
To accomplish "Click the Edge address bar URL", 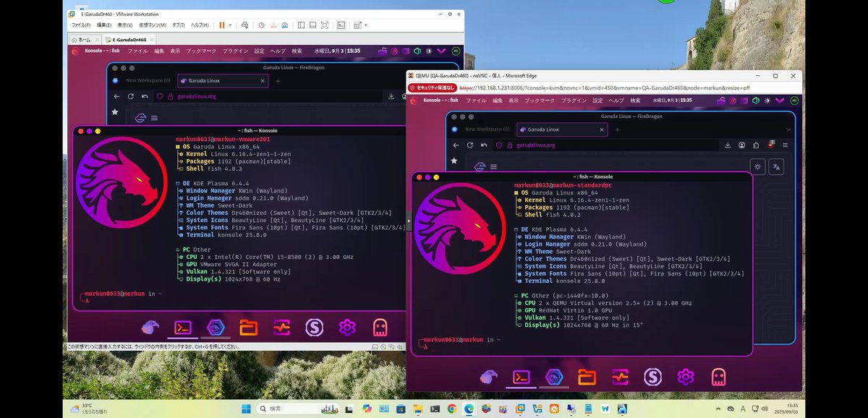I will (604, 88).
